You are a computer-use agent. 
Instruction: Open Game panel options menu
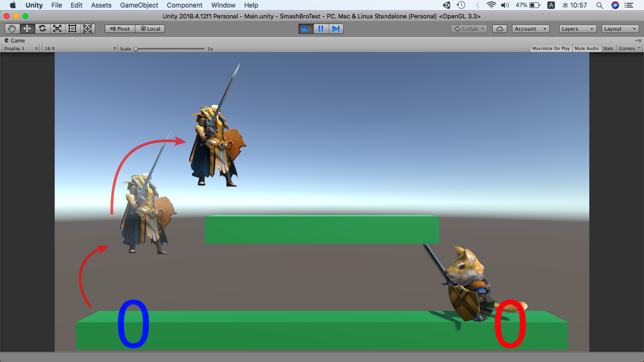click(638, 41)
